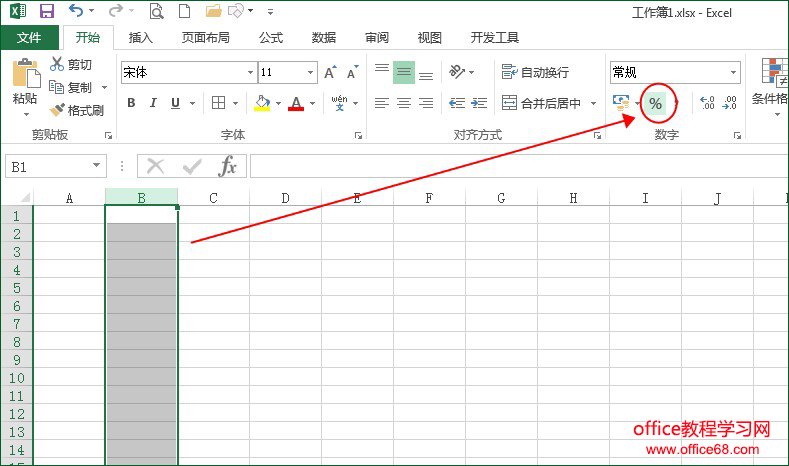Create a new blank workbook icon
This screenshot has height=466, width=789.
184,11
